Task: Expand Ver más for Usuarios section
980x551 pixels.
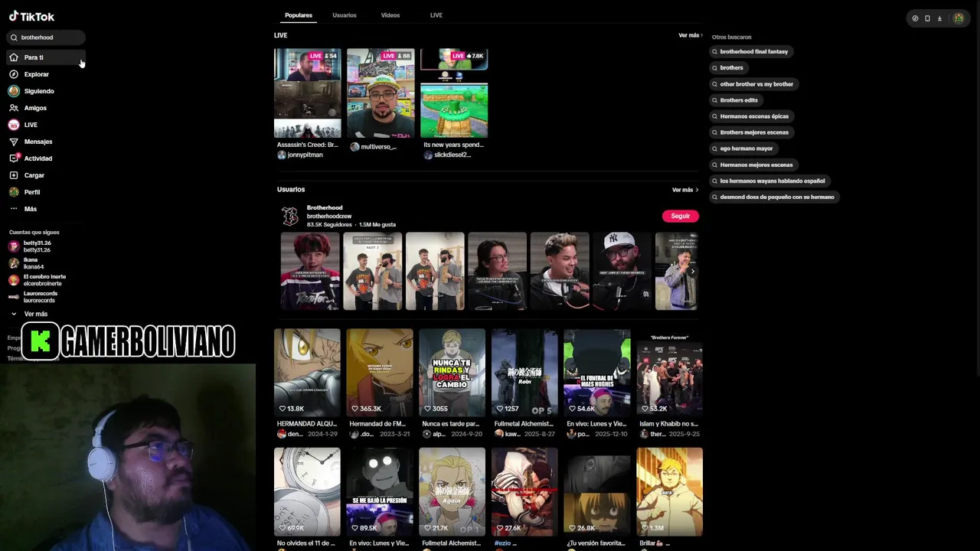Action: point(685,190)
